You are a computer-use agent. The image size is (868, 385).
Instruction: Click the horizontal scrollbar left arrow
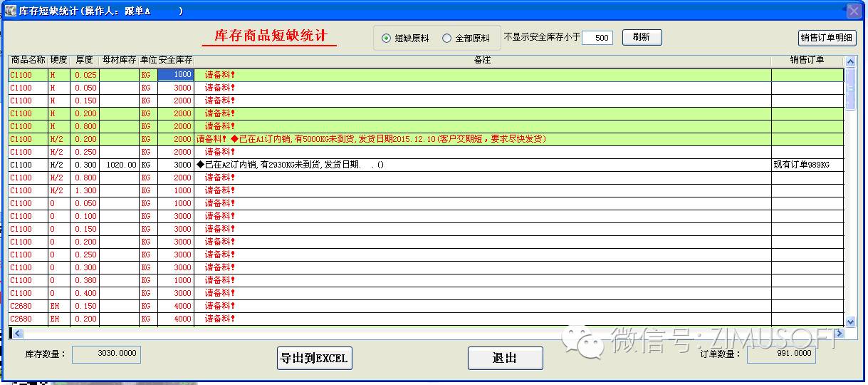[14, 333]
